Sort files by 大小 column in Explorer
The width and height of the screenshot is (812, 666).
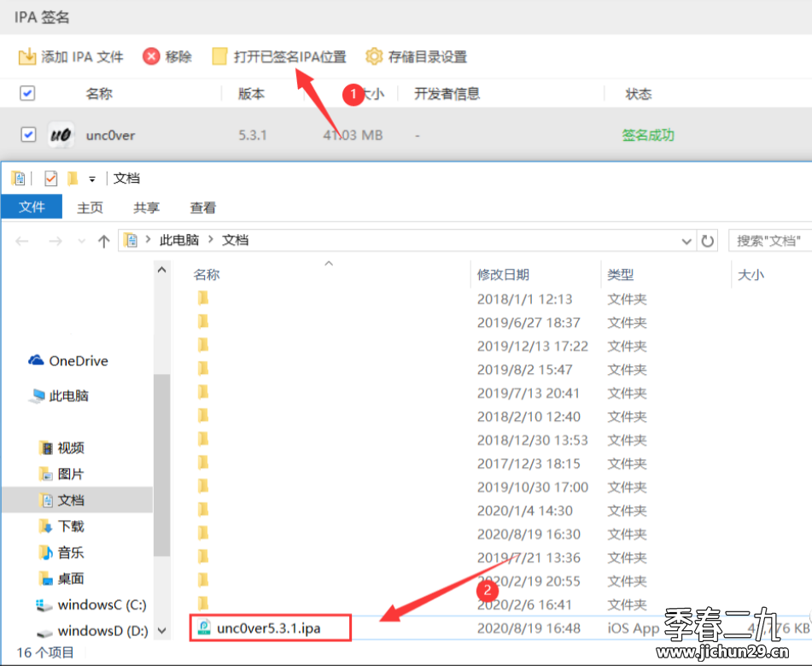(x=751, y=274)
